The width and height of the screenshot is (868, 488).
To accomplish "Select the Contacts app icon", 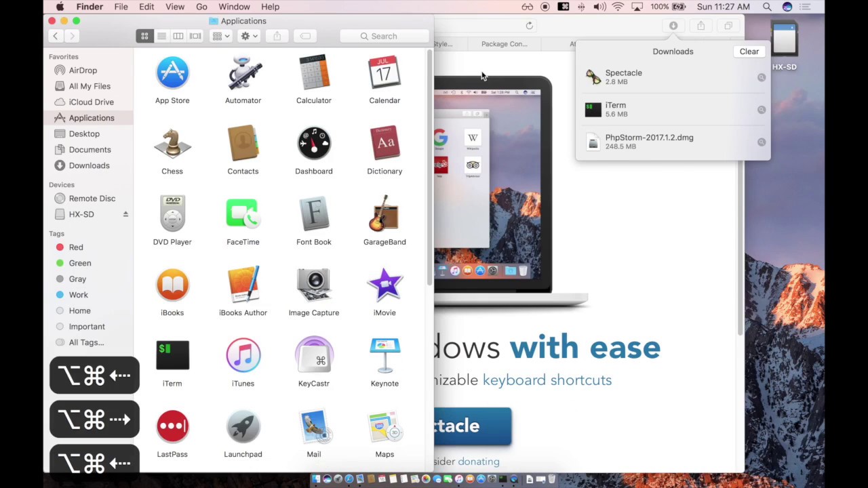I will (243, 144).
